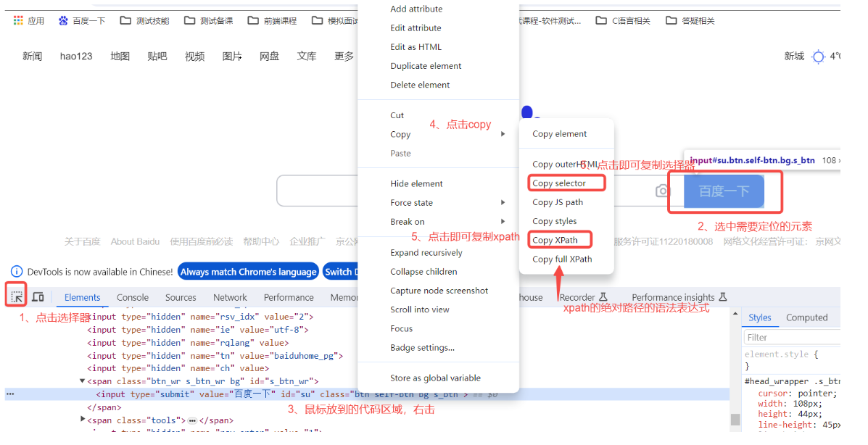The height and width of the screenshot is (445, 868).
Task: Switch to the Elements tab
Action: coord(83,297)
